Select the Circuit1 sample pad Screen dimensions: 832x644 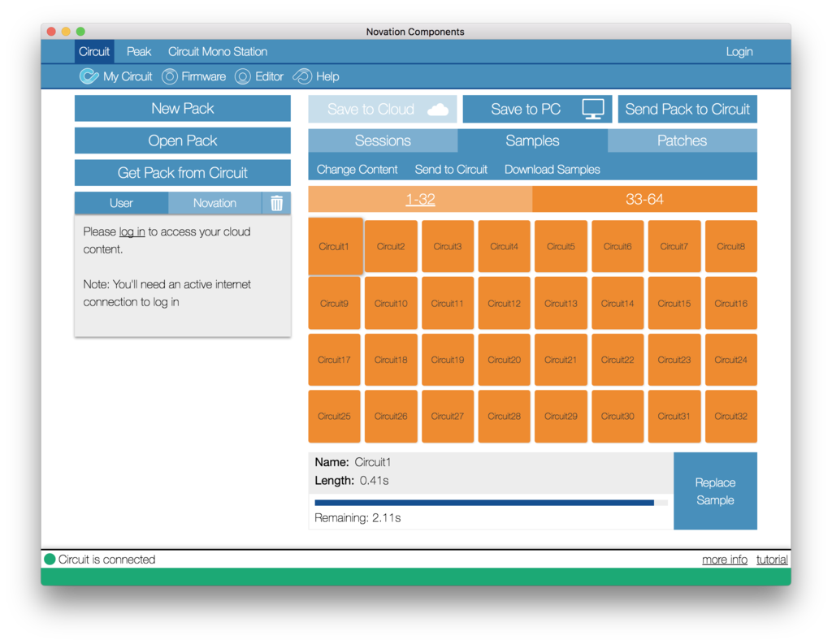pos(334,246)
